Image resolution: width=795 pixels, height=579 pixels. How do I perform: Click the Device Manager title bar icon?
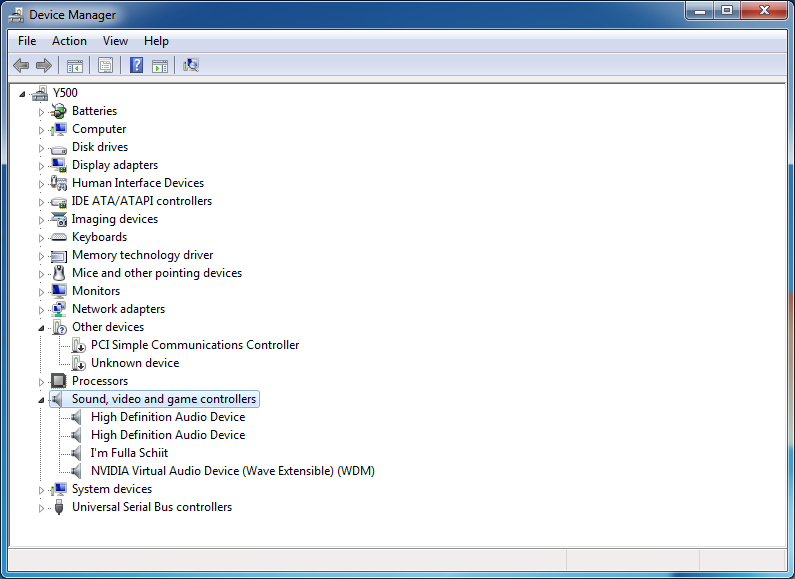pos(16,15)
